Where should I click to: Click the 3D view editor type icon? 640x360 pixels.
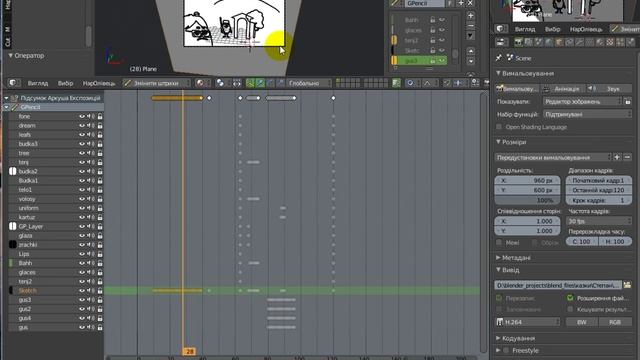(501, 29)
